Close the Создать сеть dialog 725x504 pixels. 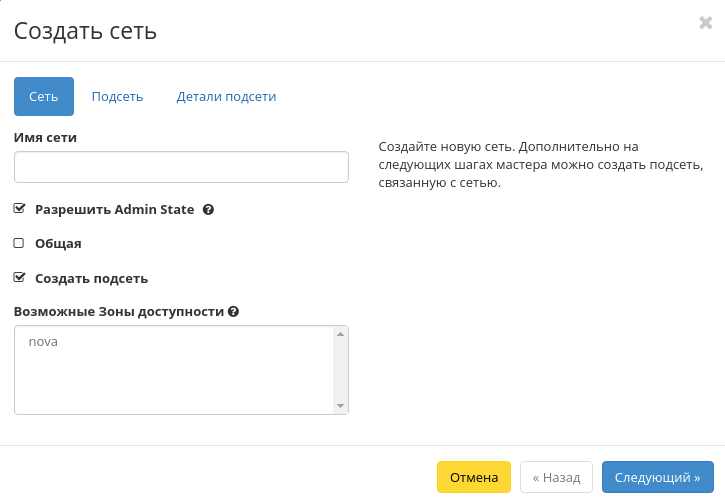pyautogui.click(x=705, y=23)
